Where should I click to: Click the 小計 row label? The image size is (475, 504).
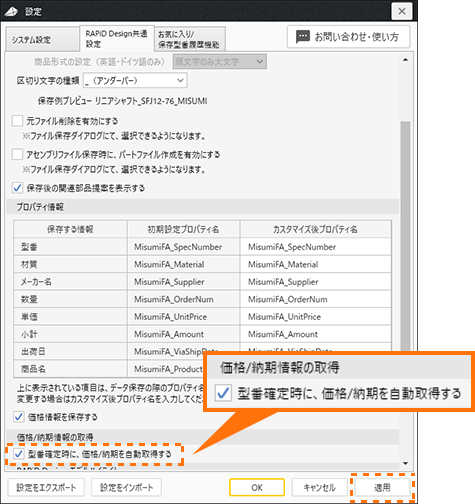point(29,334)
